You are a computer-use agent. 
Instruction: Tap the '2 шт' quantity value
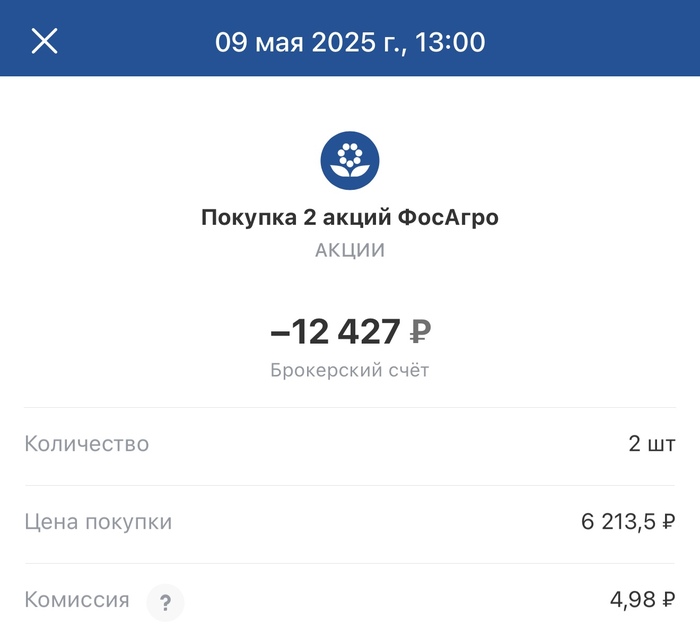[x=652, y=444]
